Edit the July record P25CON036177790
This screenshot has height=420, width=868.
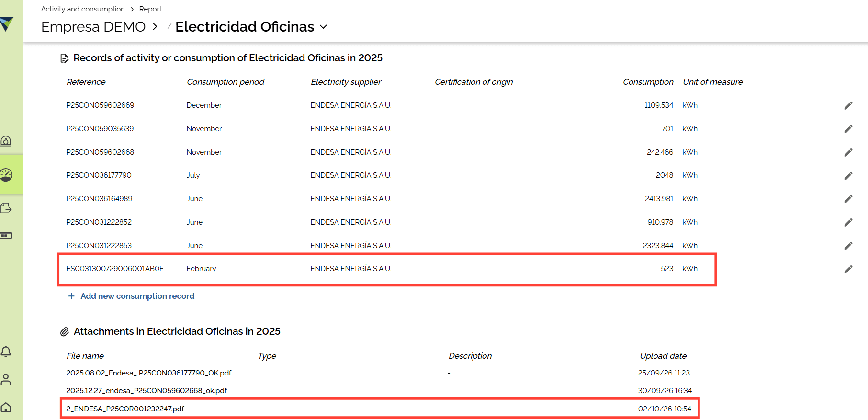[848, 176]
